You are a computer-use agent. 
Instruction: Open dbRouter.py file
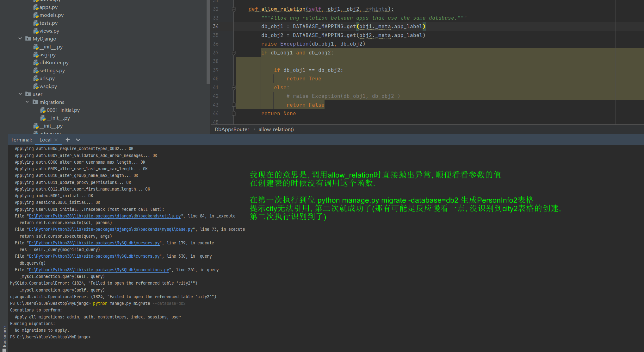pos(54,63)
